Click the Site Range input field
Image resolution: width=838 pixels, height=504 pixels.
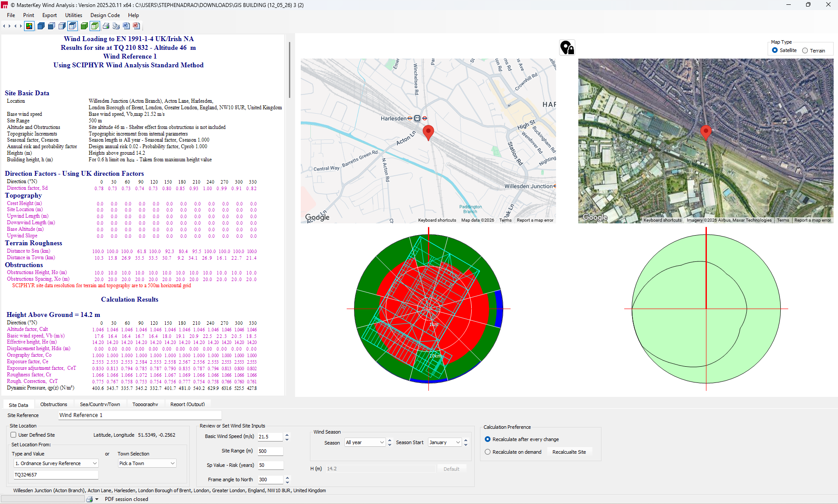pyautogui.click(x=270, y=451)
